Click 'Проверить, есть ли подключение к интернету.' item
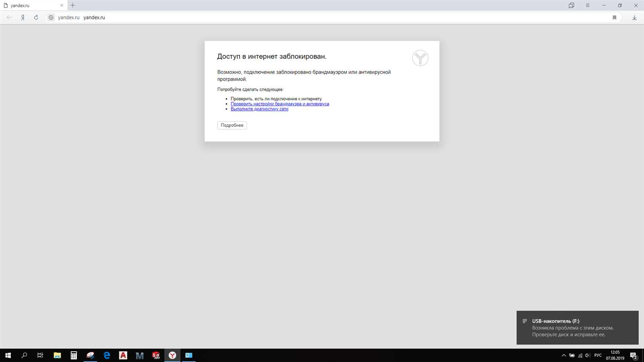The image size is (644, 362). [x=276, y=99]
